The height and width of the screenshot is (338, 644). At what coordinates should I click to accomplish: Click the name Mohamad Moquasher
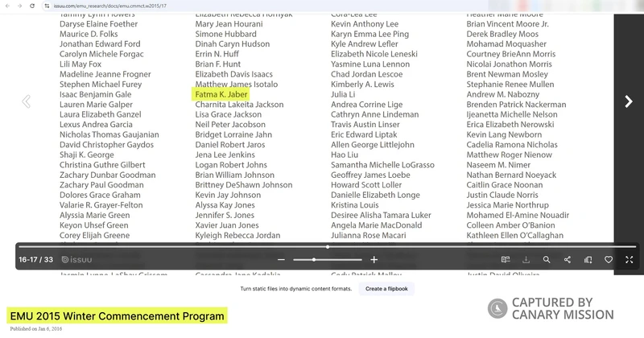(506, 44)
